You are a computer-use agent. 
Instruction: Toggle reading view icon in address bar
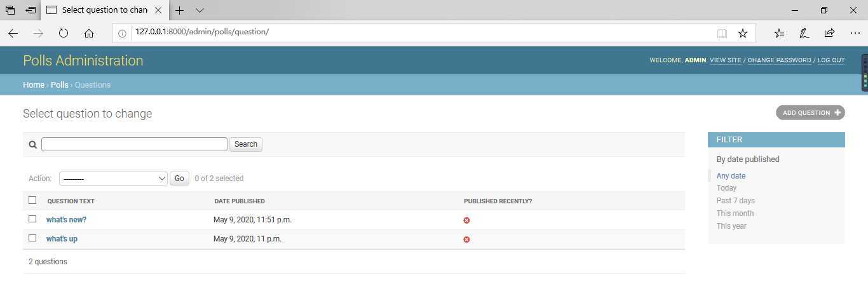[722, 33]
